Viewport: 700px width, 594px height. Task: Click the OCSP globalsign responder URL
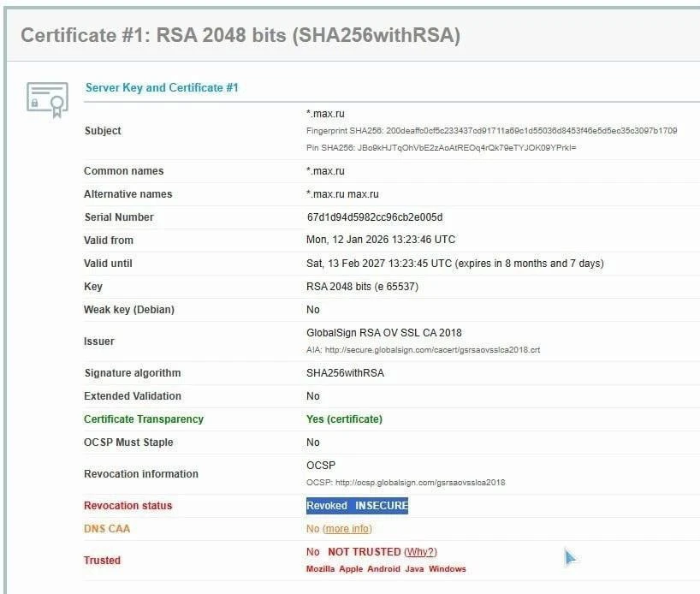click(420, 483)
